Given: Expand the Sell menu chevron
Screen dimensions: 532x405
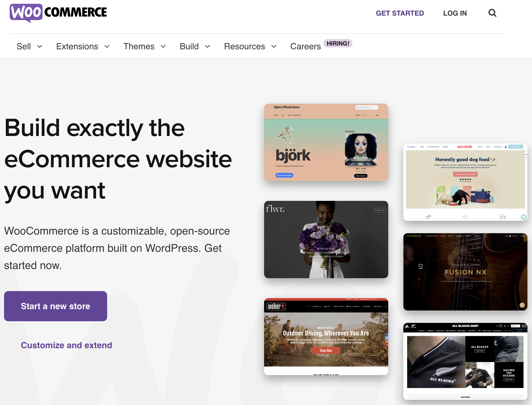Looking at the screenshot, I should (x=40, y=46).
